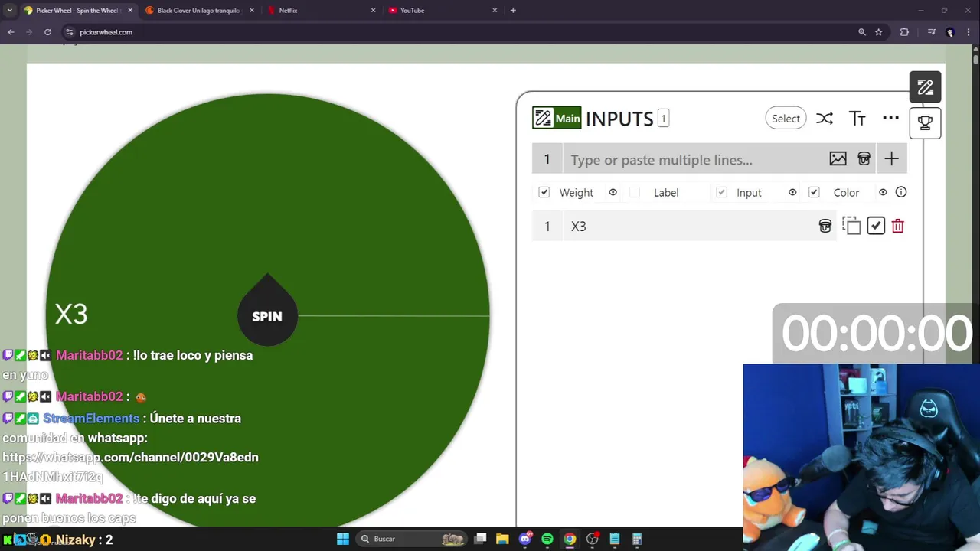Open the three-dots more options menu
Viewport: 980px width, 551px height.
coord(890,118)
